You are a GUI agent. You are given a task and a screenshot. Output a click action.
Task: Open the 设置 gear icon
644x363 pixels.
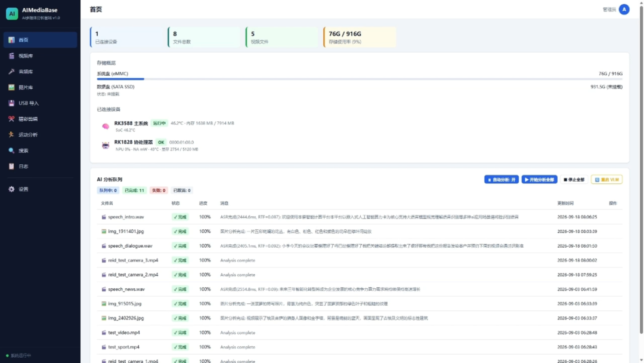pos(11,189)
